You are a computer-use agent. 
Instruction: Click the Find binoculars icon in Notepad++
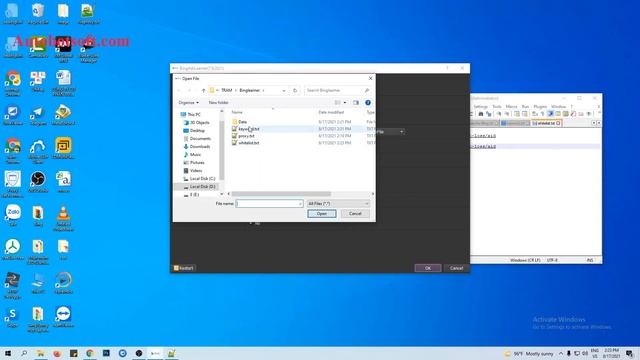coord(481,114)
